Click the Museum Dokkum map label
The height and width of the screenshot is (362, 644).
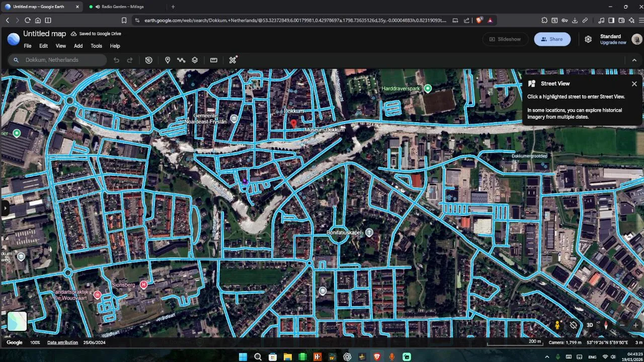[325, 130]
